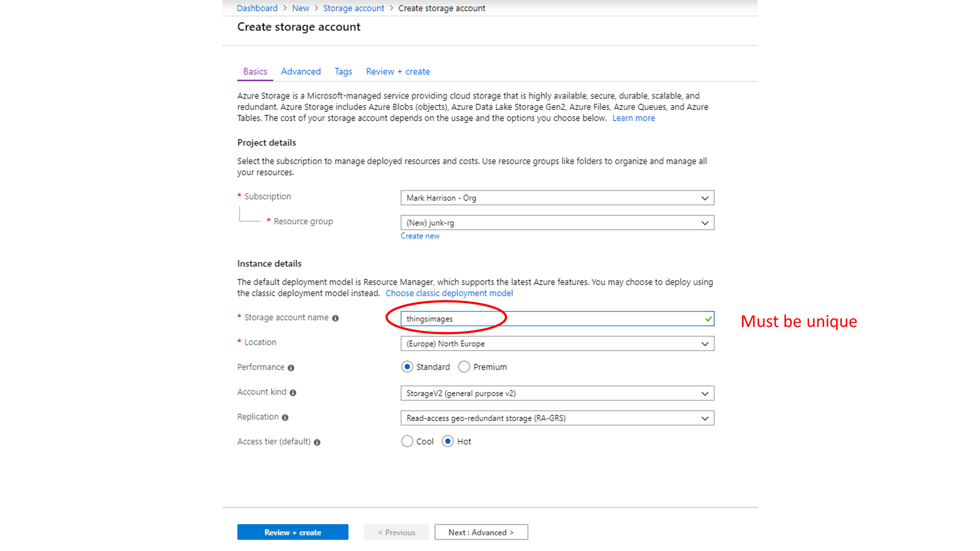Open the Subscription dropdown
980x551 pixels.
pos(557,198)
